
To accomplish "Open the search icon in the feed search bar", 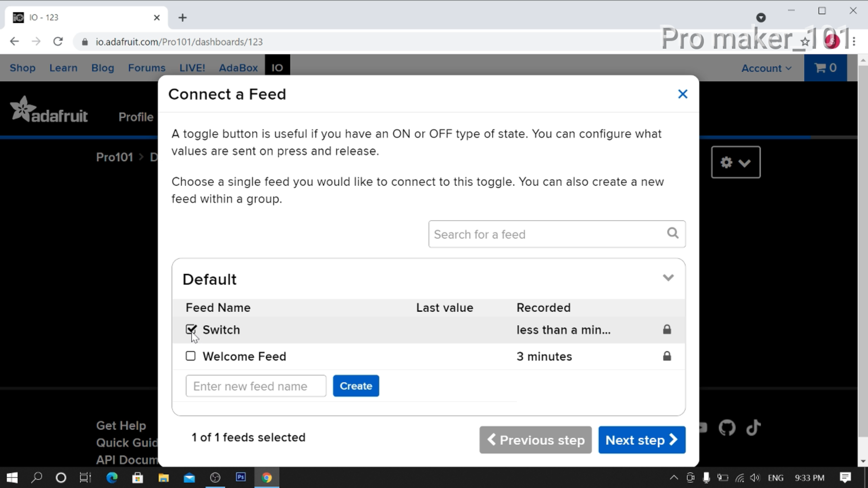I will pos(672,233).
